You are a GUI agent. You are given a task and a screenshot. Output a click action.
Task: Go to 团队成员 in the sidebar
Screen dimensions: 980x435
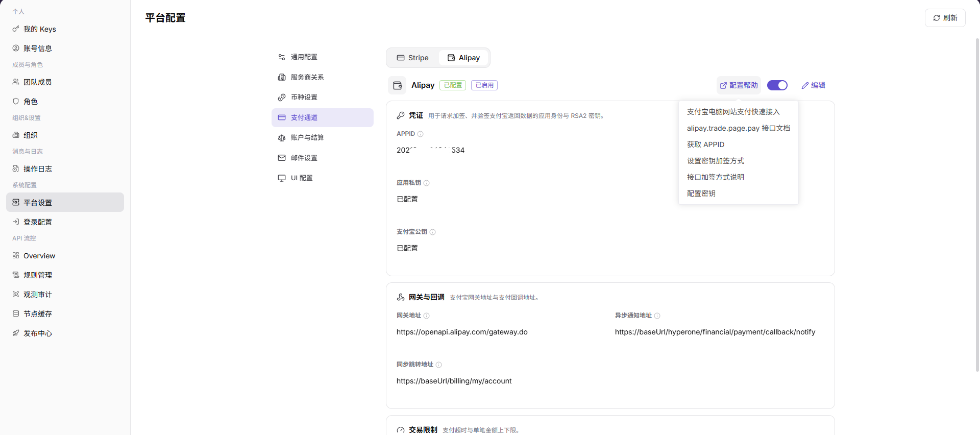(65, 82)
